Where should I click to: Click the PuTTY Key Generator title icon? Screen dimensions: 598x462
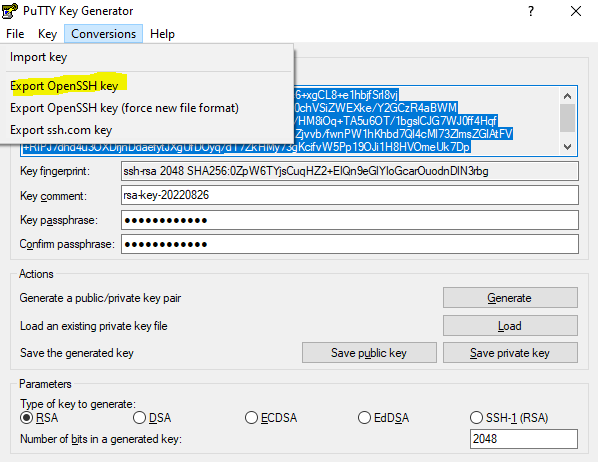coord(10,11)
